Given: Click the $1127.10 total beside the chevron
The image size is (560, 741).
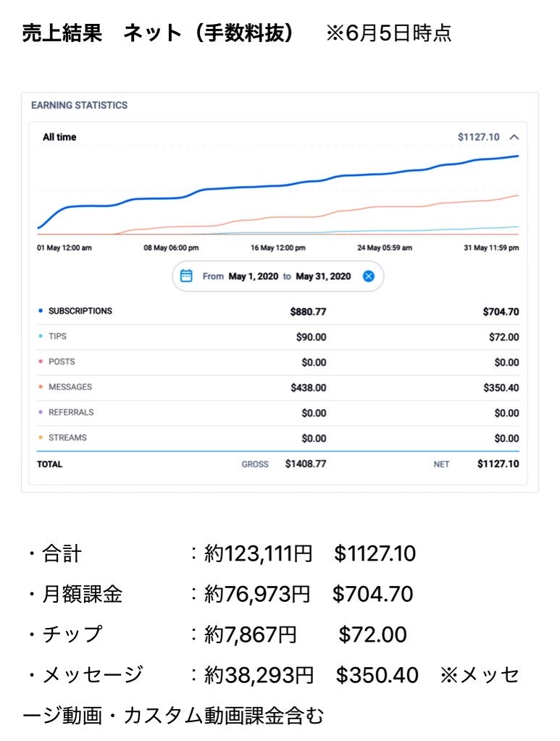Looking at the screenshot, I should tap(478, 137).
